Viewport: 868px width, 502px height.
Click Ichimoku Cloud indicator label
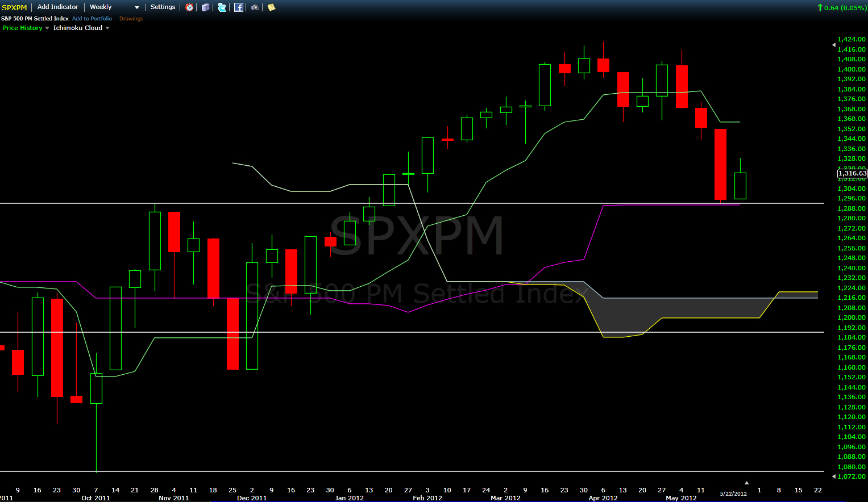coord(78,28)
